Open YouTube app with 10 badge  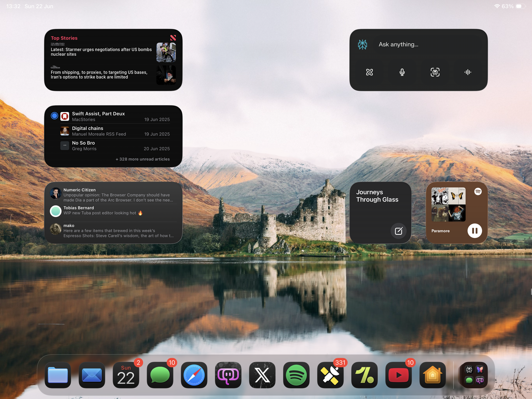click(x=398, y=375)
